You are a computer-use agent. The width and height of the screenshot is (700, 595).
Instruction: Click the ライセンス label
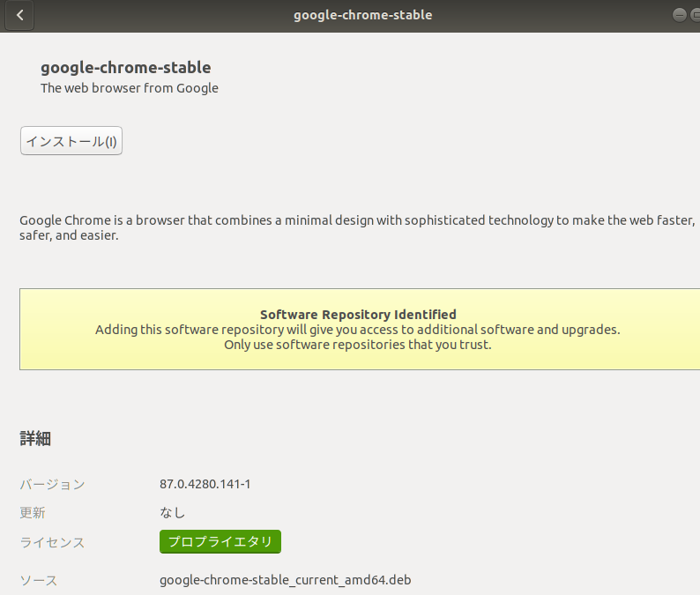tap(52, 542)
